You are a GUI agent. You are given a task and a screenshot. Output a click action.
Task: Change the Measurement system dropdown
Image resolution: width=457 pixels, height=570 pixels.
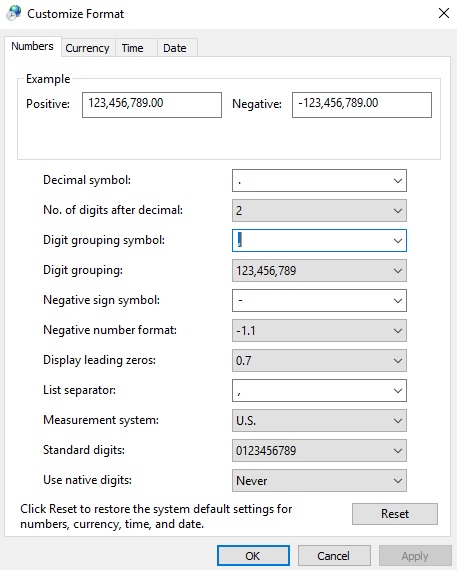pyautogui.click(x=319, y=421)
